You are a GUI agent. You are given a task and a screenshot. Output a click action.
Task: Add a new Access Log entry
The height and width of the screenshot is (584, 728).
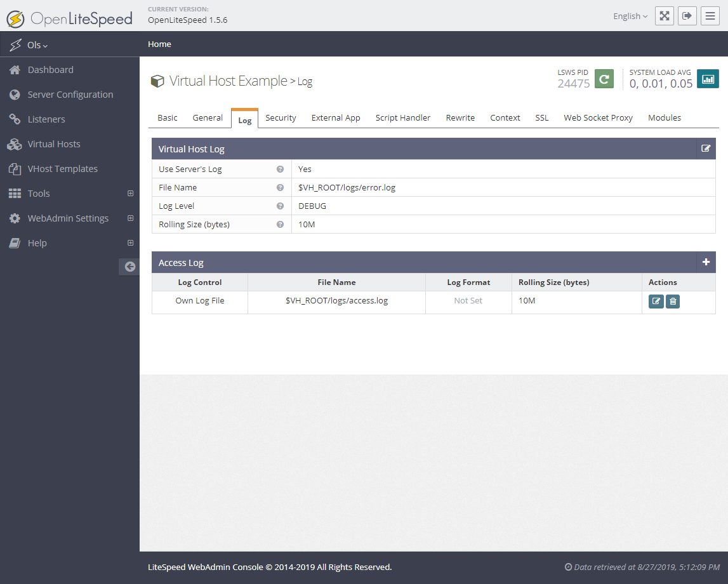[706, 262]
